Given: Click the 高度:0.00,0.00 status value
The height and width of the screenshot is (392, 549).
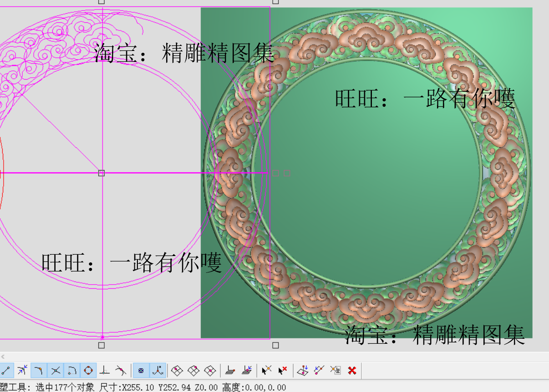Looking at the screenshot, I should click(254, 387).
